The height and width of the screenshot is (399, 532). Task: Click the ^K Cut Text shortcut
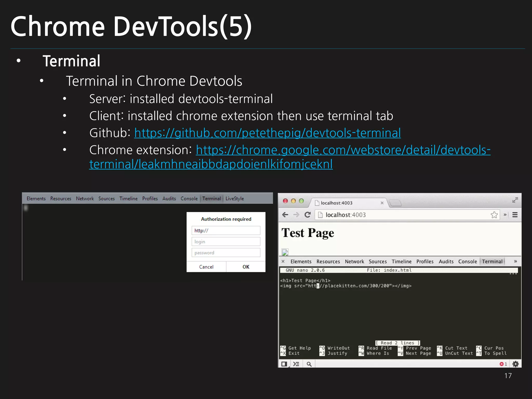click(452, 348)
